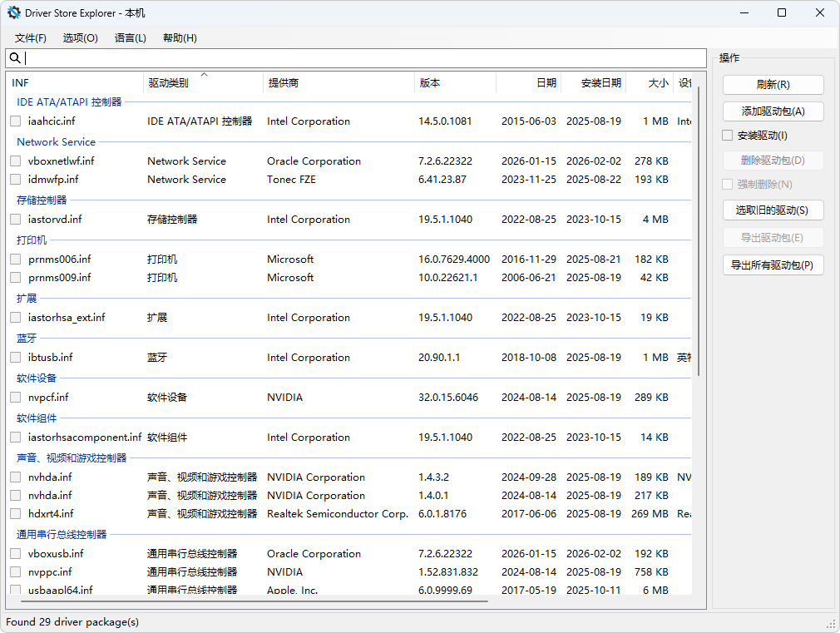Screen dimensions: 840x633
Task: Tick the checkbox for iaahcic.inf
Action: click(x=15, y=121)
